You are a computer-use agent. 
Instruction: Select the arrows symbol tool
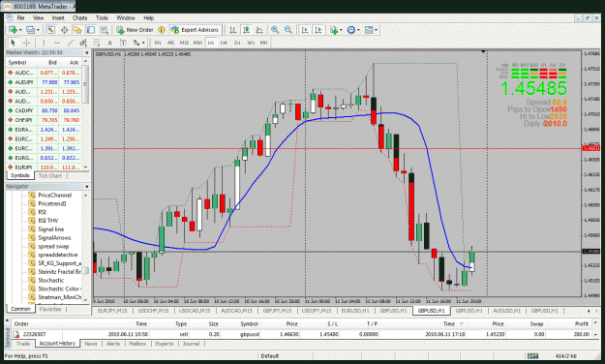(x=136, y=43)
